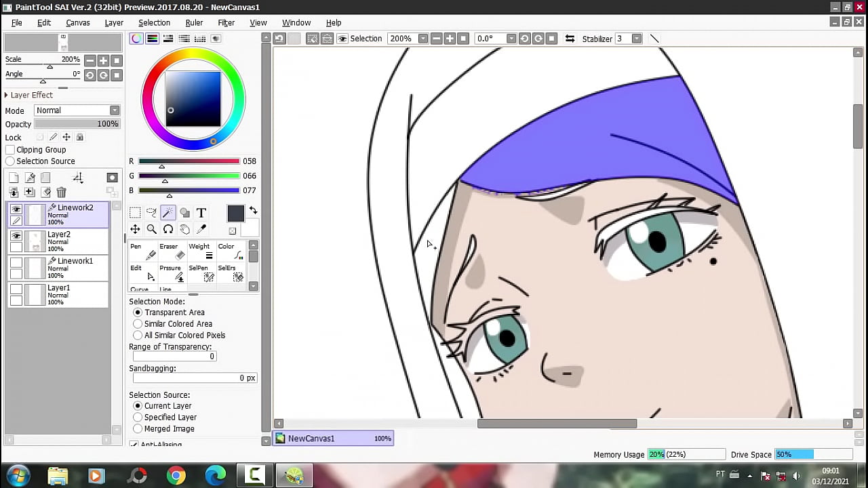Create a new normal layer
Screen dimensions: 868x488
[14, 178]
